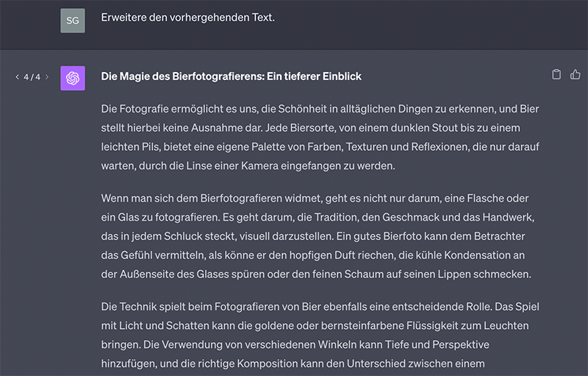Click the purple ChatGPT logo avatar
Screen dimensions: 588x376
[x=73, y=78]
